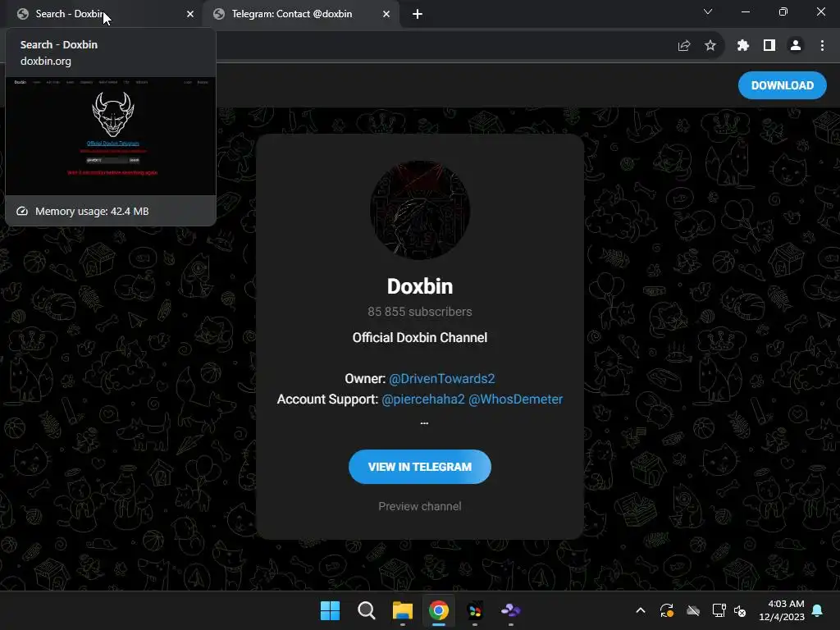Viewport: 840px width, 630px height.
Task: Click the Doxbin channel avatar
Action: 420,210
